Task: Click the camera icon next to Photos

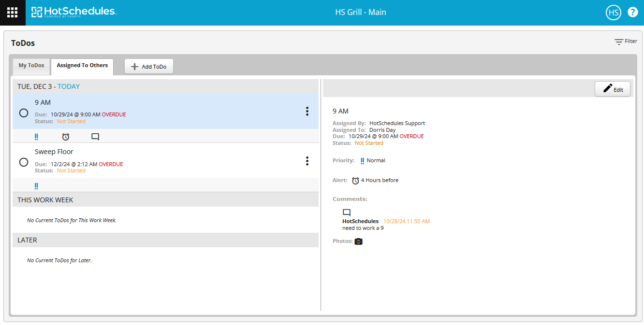Action: tap(358, 241)
